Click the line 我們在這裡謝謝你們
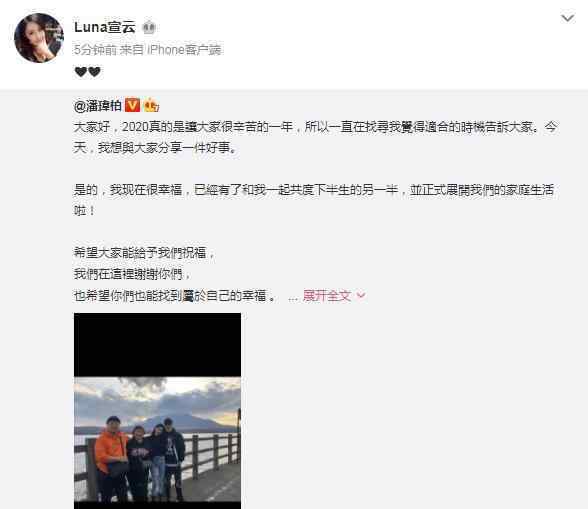The width and height of the screenshot is (588, 509). pyautogui.click(x=132, y=274)
